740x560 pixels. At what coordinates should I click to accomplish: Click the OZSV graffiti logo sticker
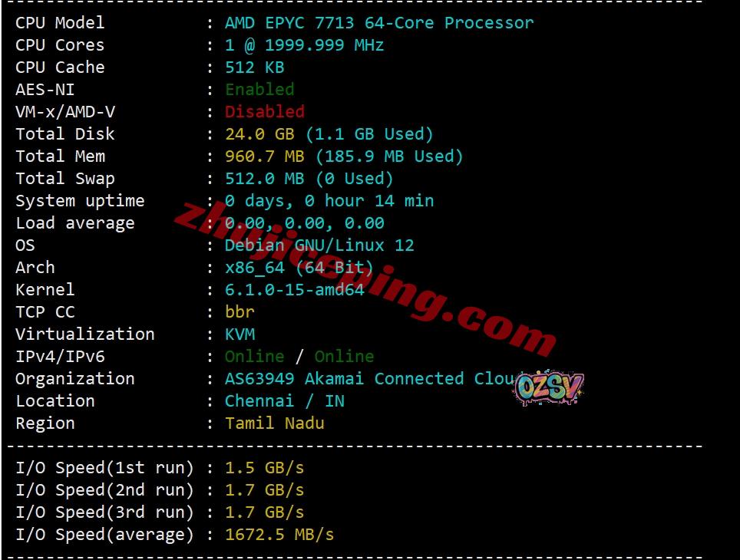point(550,387)
